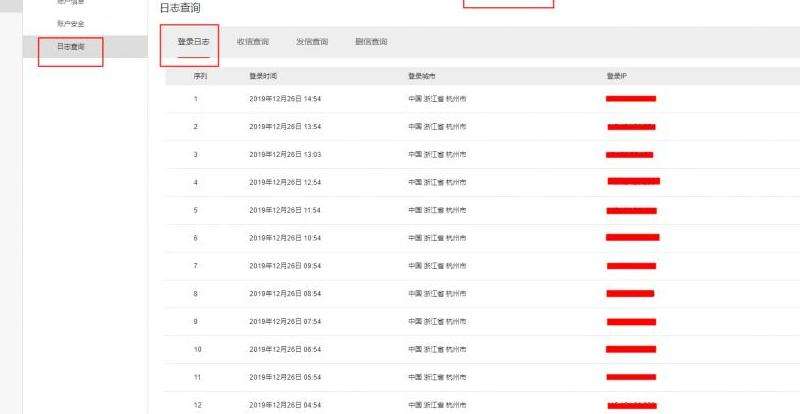This screenshot has height=414, width=800.
Task: Go to the 删信查询 tab
Action: 370,42
